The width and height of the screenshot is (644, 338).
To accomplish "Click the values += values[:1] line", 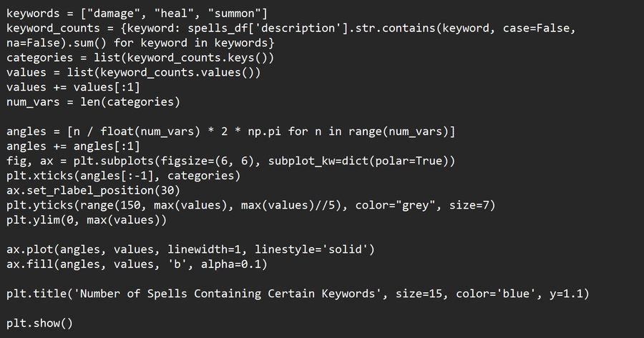I will 73,88.
